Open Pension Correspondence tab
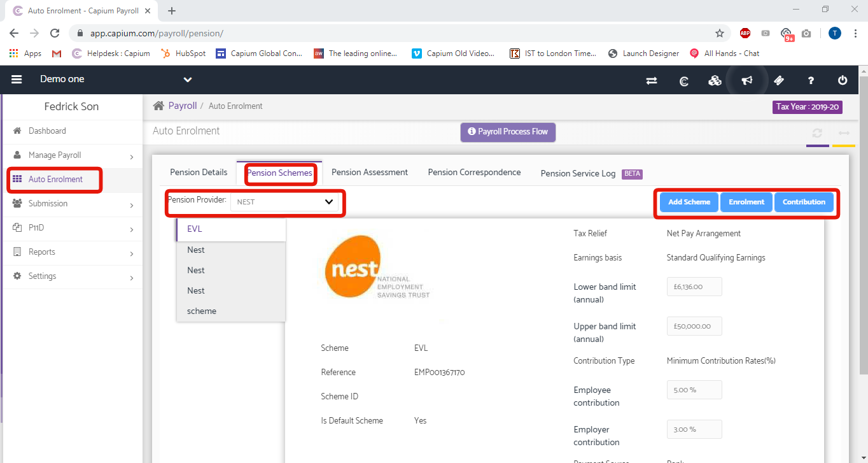The width and height of the screenshot is (868, 463). (474, 173)
